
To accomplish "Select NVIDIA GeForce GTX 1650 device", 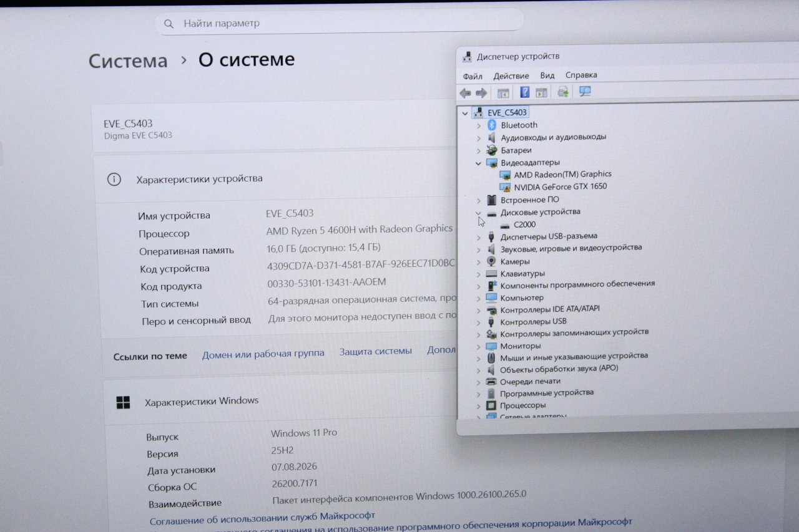I will tap(560, 186).
